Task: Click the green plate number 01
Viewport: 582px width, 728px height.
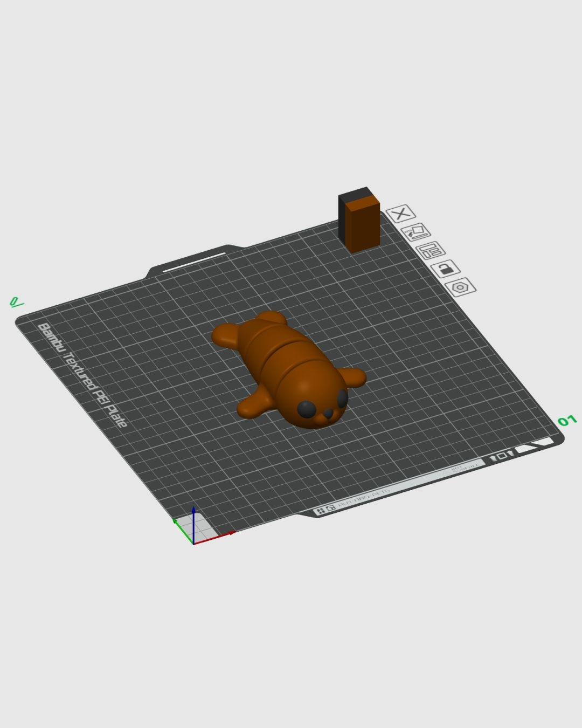Action: click(566, 421)
